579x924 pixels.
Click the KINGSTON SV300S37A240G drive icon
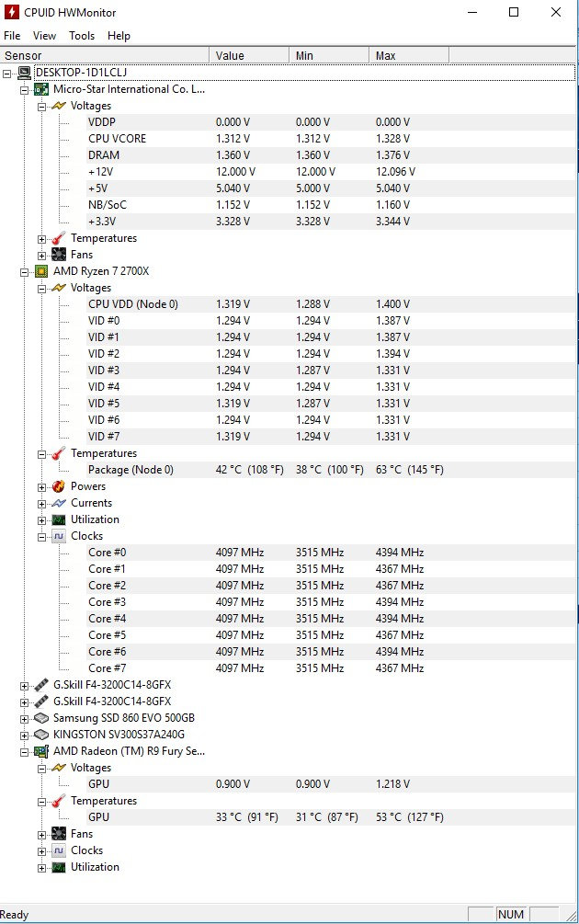tap(41, 735)
